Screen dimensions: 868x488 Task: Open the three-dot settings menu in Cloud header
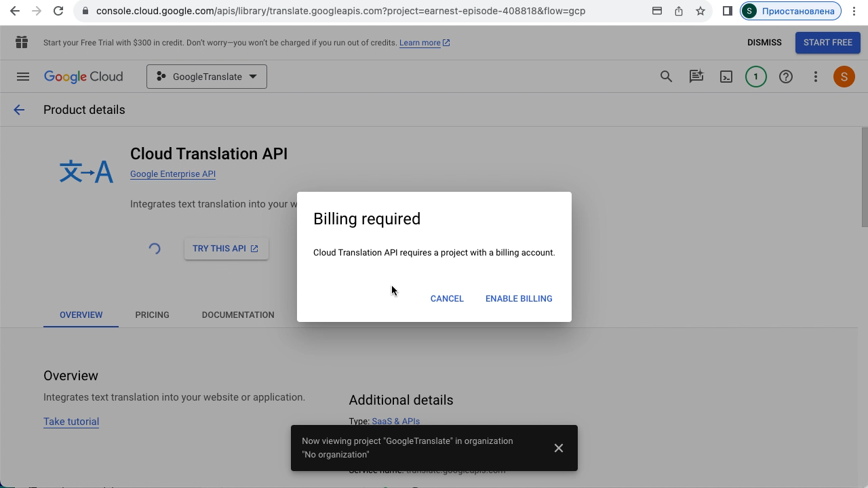pyautogui.click(x=815, y=77)
